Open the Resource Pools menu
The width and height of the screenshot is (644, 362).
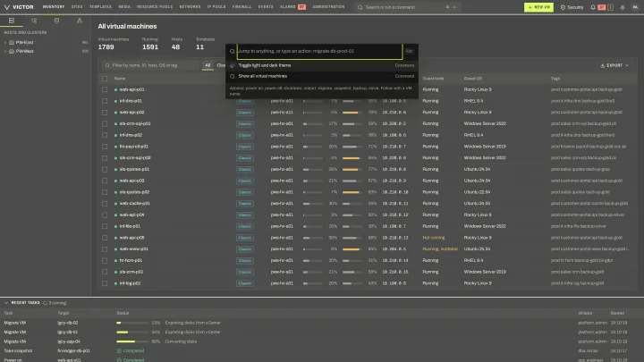point(155,7)
